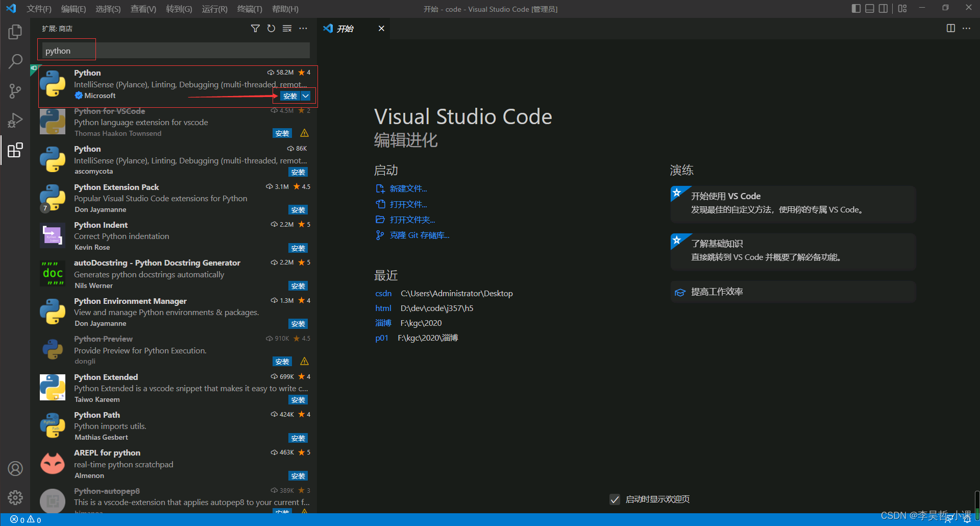Open the Explorer view in activity bar
Viewport: 980px width, 526px height.
(15, 32)
